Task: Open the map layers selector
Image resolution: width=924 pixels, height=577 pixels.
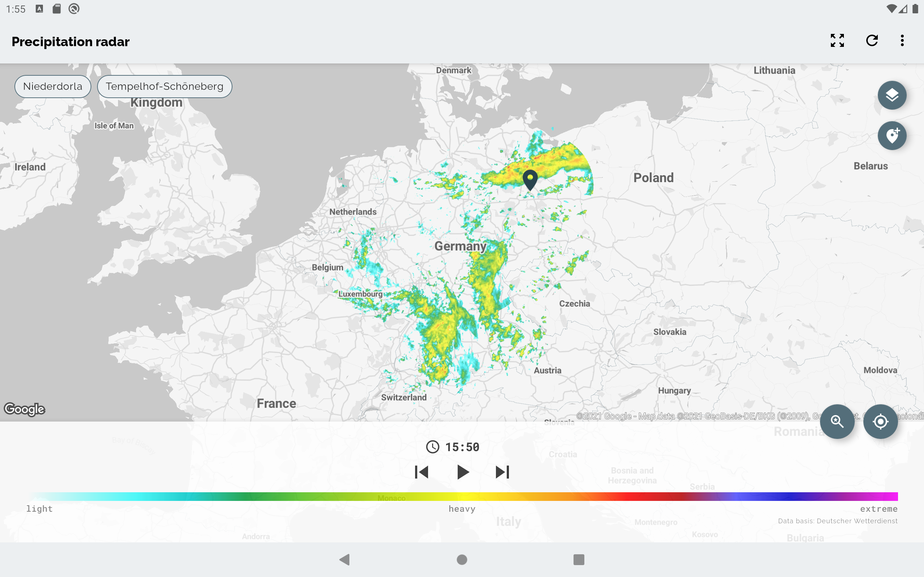Action: point(892,96)
